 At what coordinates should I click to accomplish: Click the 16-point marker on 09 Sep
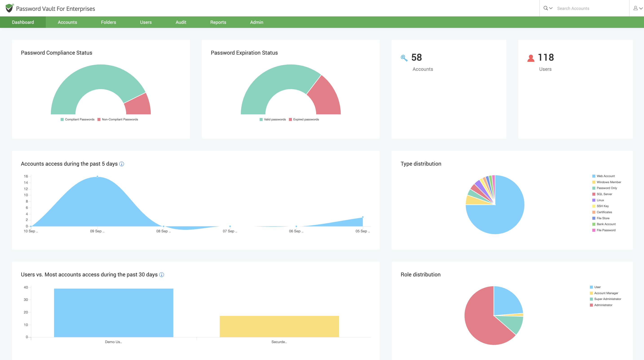click(x=97, y=176)
